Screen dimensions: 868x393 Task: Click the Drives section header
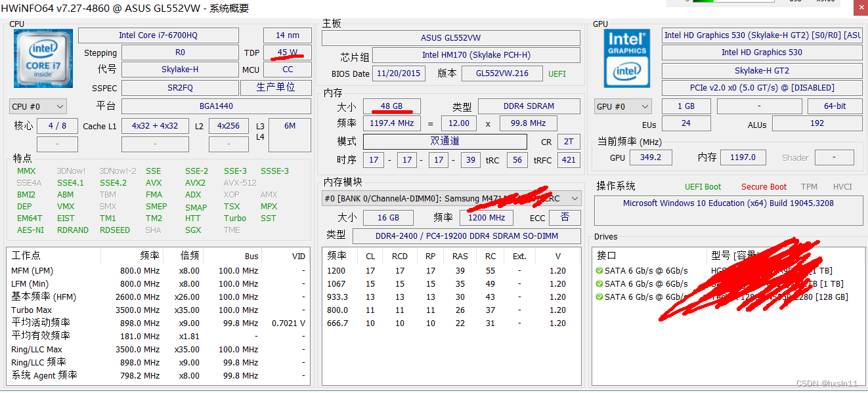[x=607, y=236]
